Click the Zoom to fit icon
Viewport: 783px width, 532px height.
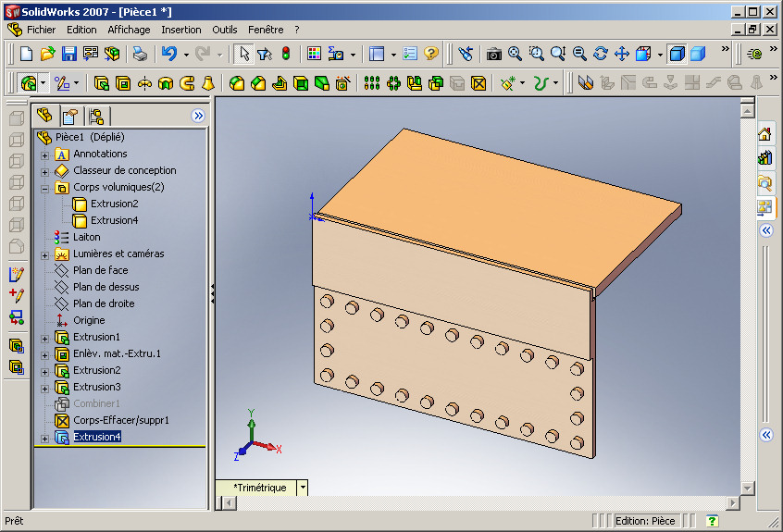[515, 54]
